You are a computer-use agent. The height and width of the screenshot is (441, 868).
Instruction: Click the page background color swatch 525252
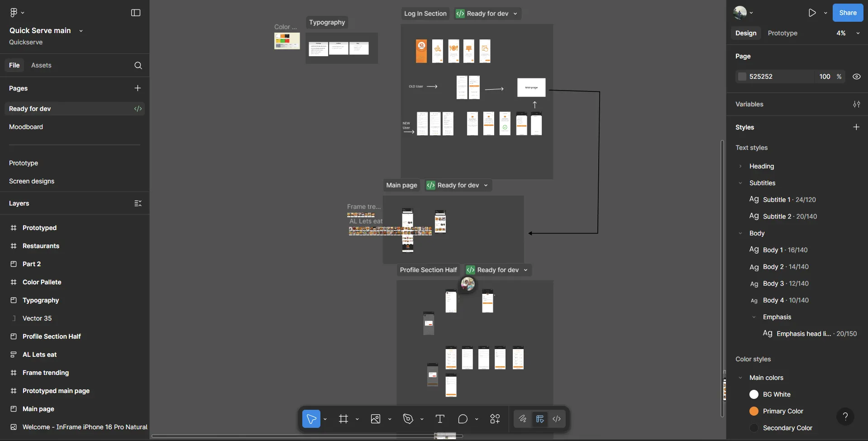[x=742, y=77]
